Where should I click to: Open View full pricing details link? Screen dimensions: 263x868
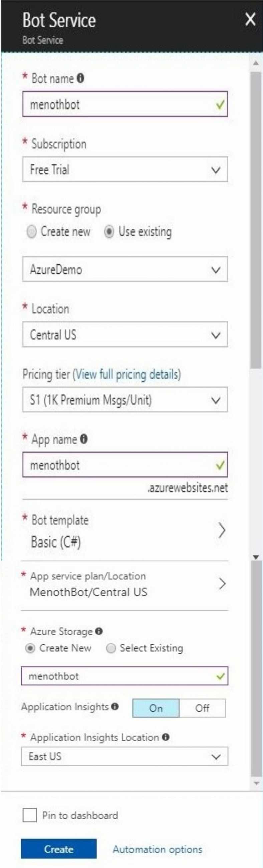click(x=127, y=374)
